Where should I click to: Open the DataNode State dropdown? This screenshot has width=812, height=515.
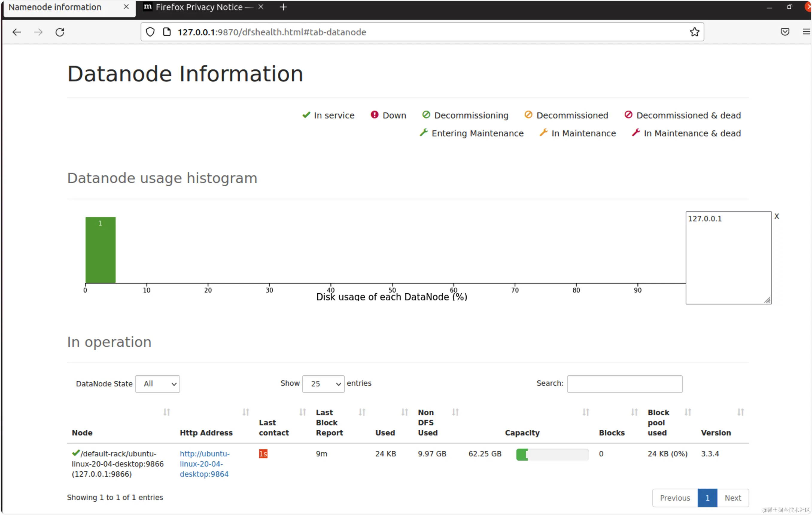[157, 384]
